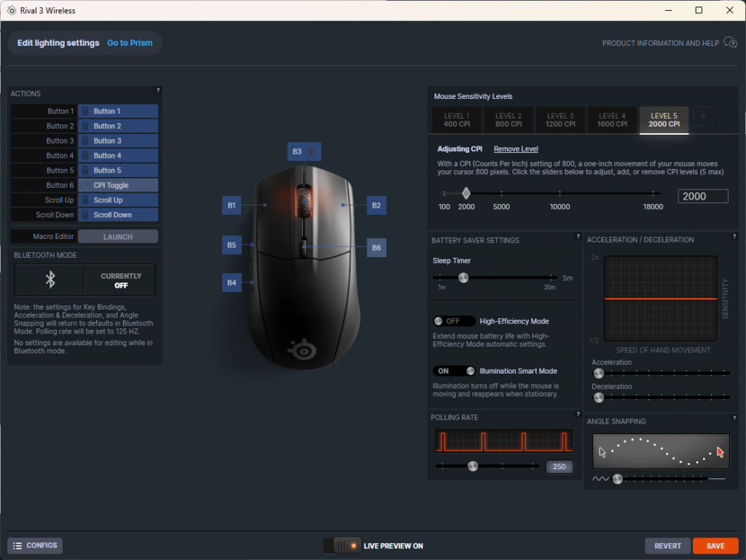Screen dimensions: 746x560
Task: Revert changes with REVERT button
Action: (668, 545)
